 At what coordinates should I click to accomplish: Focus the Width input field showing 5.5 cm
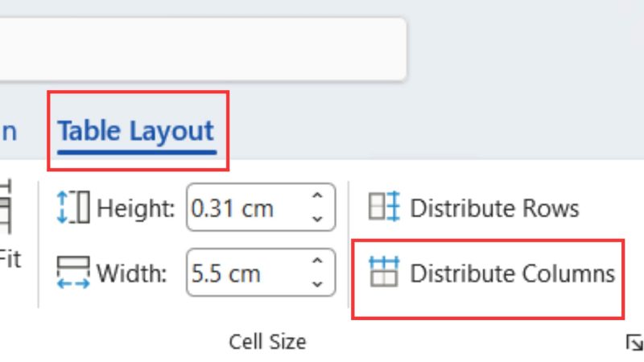(261, 273)
